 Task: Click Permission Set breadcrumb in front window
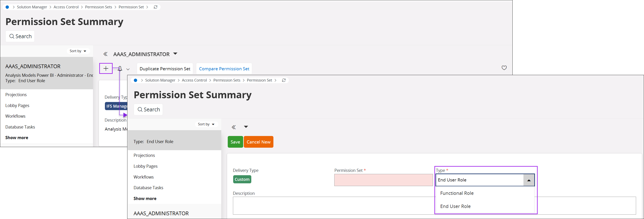259,80
